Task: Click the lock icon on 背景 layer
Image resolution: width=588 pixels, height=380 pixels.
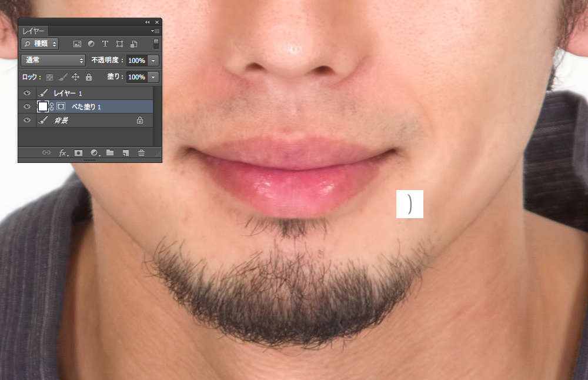Action: point(140,120)
